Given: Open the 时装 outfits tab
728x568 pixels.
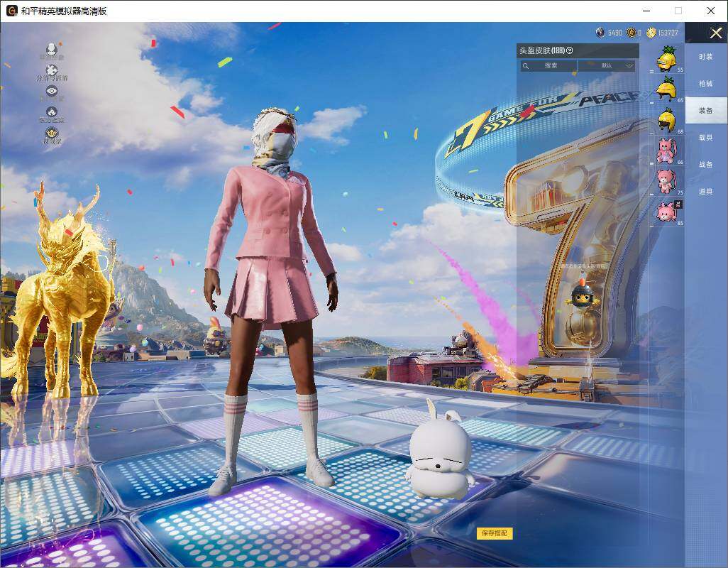Looking at the screenshot, I should tap(706, 57).
